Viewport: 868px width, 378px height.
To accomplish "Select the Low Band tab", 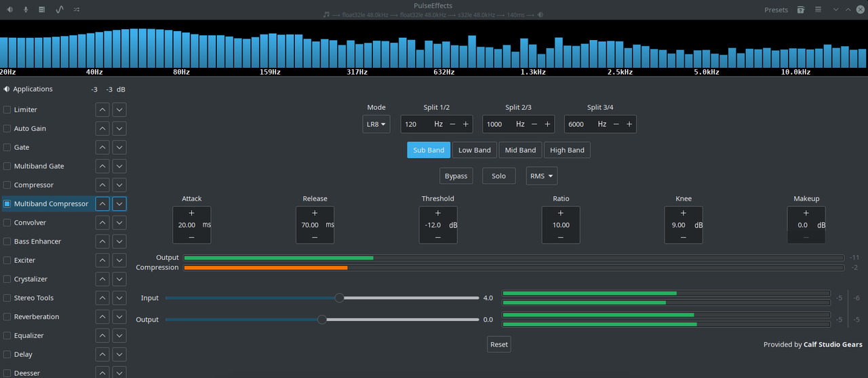I will point(475,150).
